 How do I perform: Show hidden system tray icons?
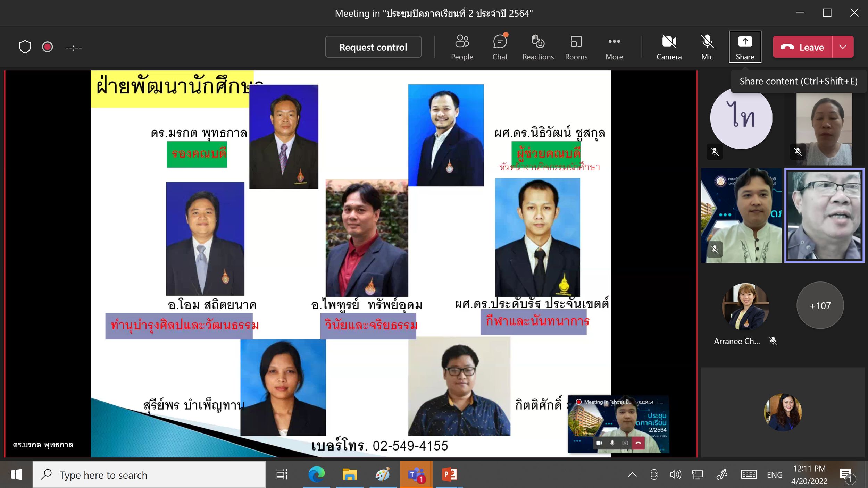point(632,475)
